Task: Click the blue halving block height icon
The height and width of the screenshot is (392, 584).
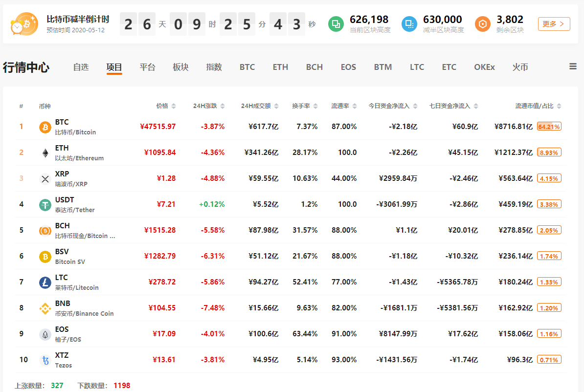Action: [409, 24]
